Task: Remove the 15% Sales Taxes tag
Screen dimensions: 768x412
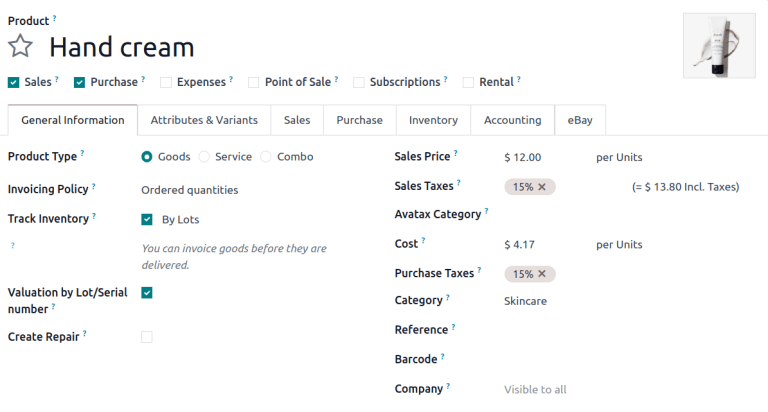Action: tap(542, 186)
